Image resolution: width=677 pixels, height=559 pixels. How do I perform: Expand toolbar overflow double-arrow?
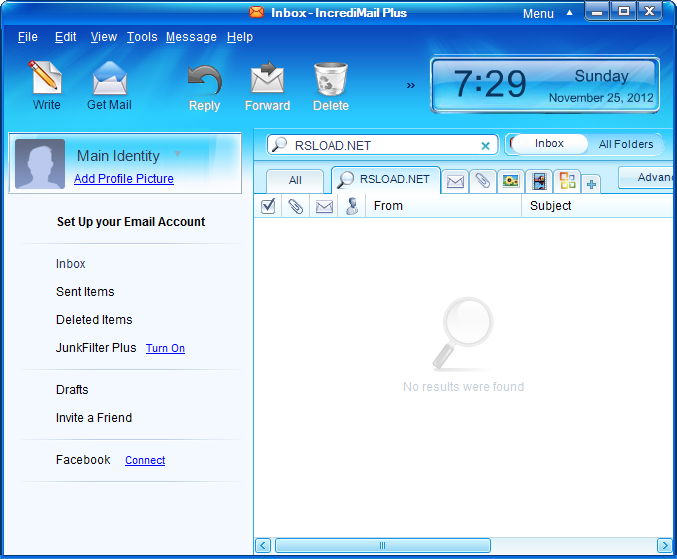pos(411,85)
